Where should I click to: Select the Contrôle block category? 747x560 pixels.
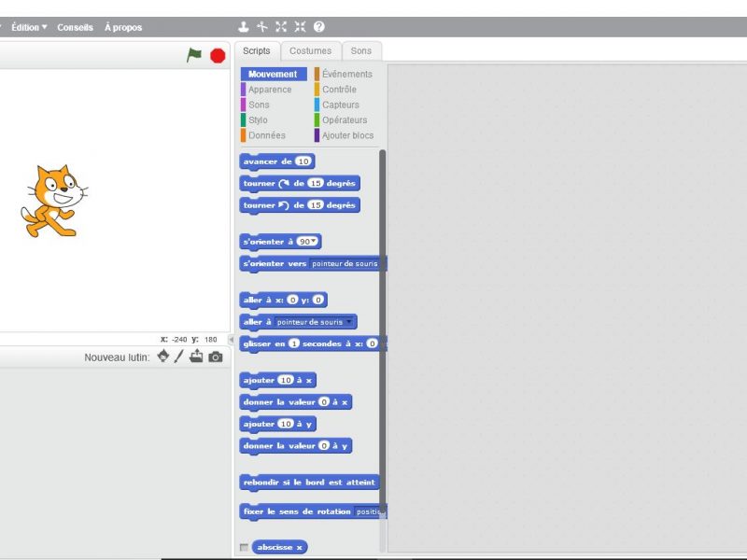335,89
